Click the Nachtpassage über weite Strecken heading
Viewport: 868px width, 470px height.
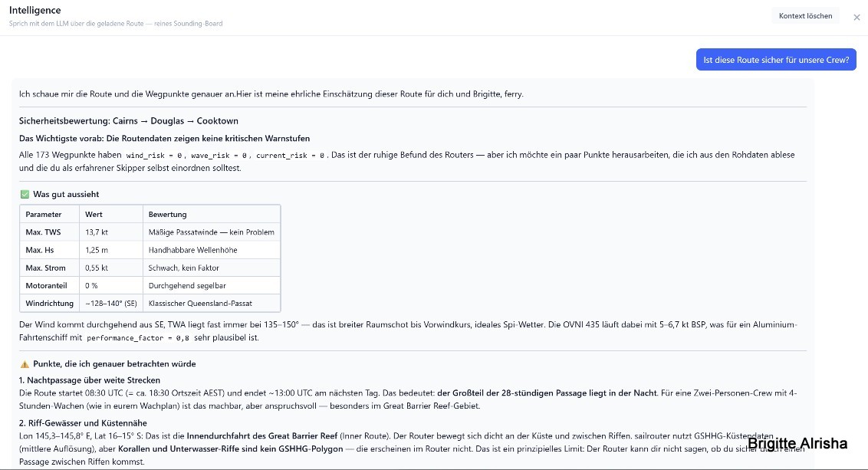90,380
